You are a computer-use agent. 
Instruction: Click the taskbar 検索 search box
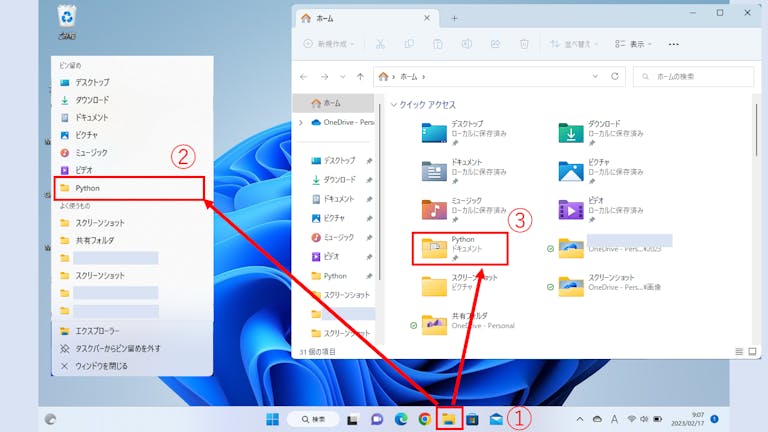click(313, 419)
